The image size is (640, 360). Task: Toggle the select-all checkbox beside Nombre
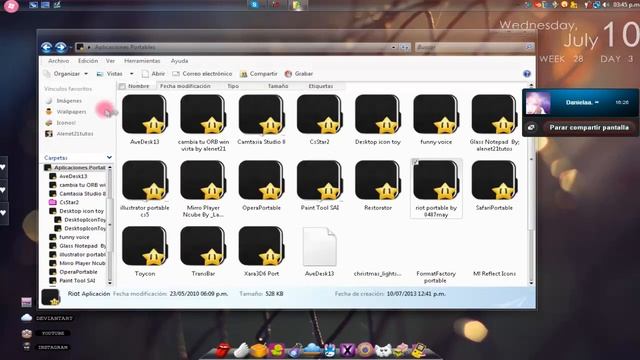pyautogui.click(x=122, y=87)
